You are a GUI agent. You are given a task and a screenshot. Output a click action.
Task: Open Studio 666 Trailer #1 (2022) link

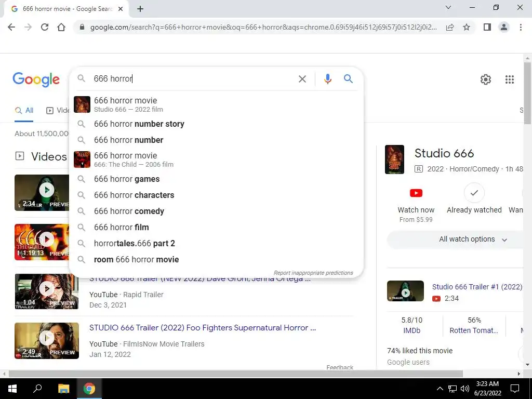[477, 287]
